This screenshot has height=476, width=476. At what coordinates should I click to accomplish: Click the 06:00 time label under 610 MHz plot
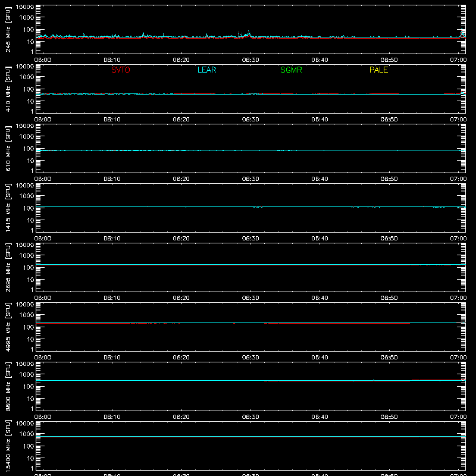pyautogui.click(x=43, y=179)
